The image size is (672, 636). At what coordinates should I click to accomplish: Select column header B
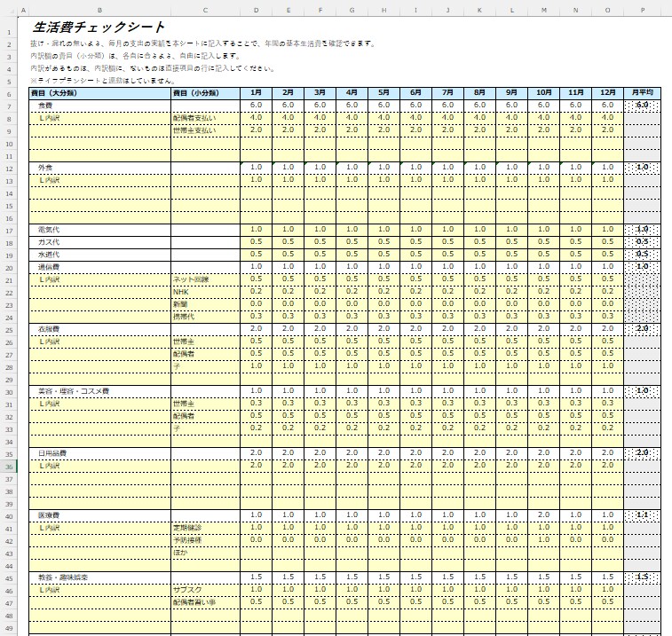point(99,10)
